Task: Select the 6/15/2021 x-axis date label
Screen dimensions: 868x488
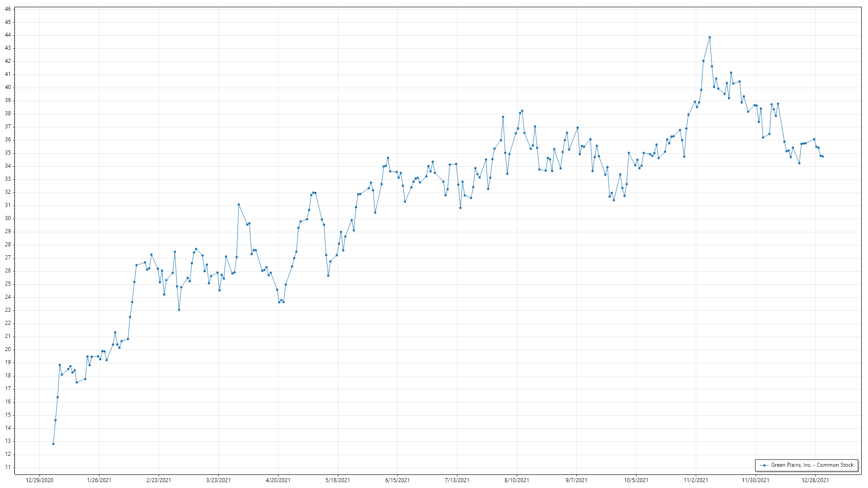Action: (x=397, y=480)
